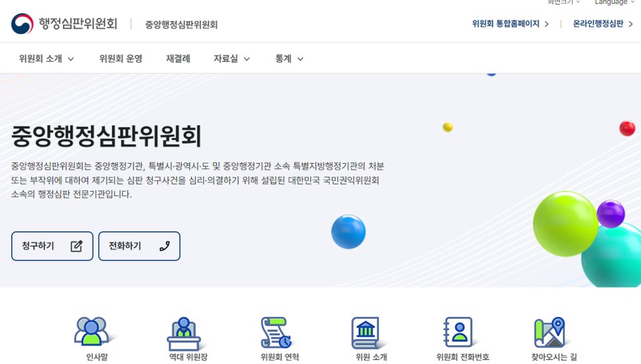
Task: Click the 행정심판위원회 site name text
Action: click(78, 23)
